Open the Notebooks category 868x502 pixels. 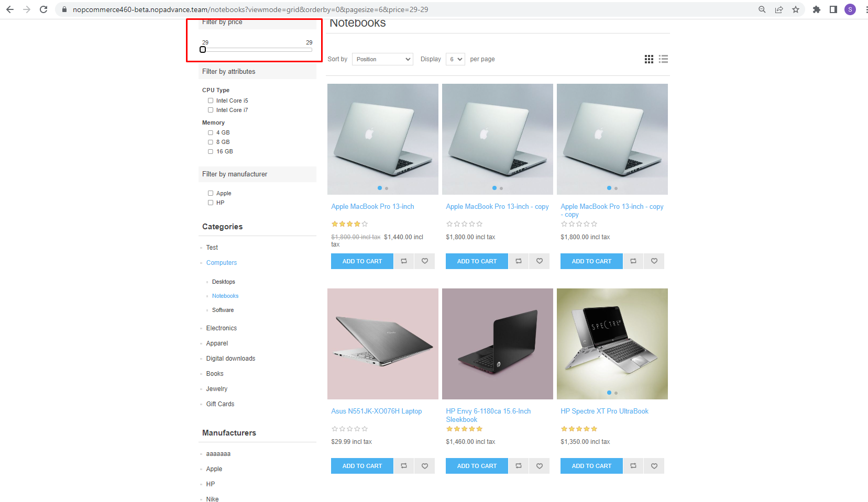click(x=225, y=295)
